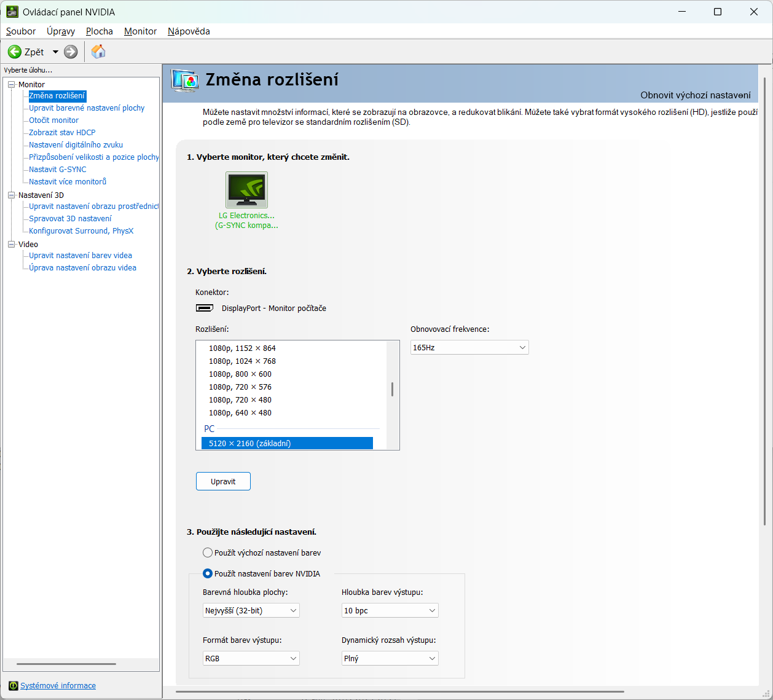Open Úprava nastavení obrazu videa

[82, 268]
